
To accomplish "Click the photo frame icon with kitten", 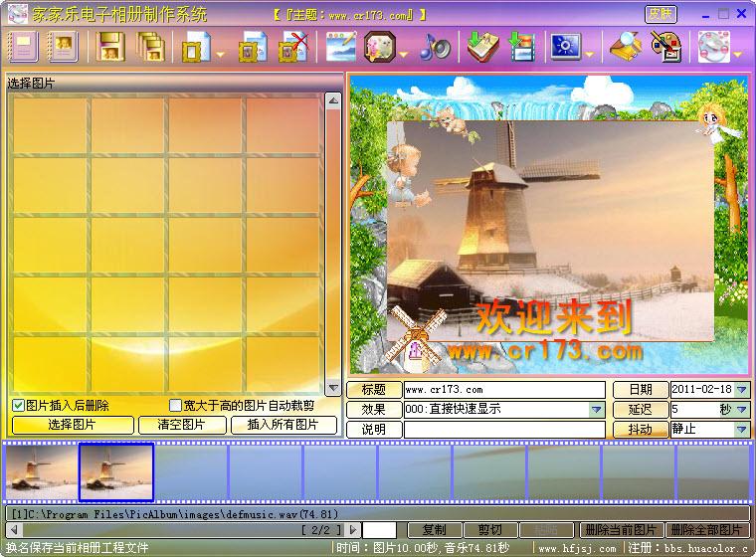I will click(380, 47).
